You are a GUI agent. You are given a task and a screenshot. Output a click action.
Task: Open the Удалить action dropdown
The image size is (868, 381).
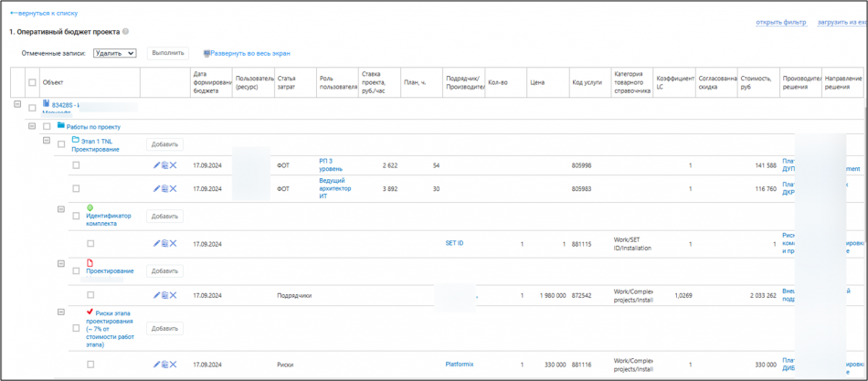pyautogui.click(x=115, y=53)
